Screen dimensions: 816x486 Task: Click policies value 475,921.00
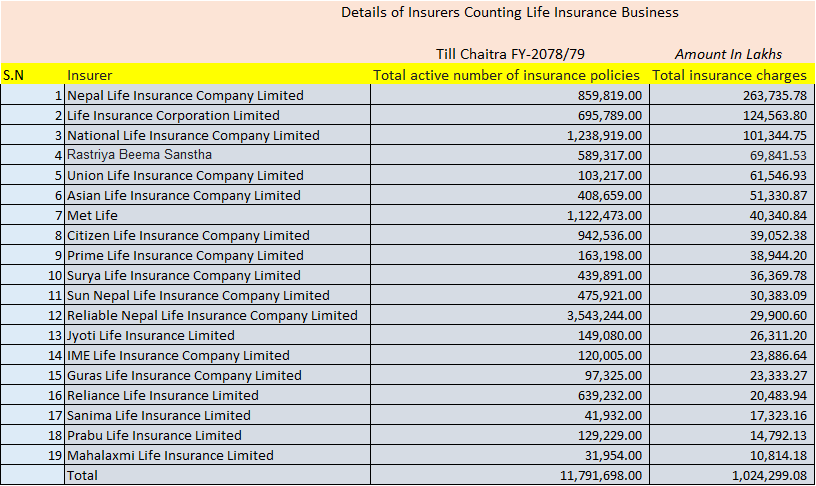610,296
